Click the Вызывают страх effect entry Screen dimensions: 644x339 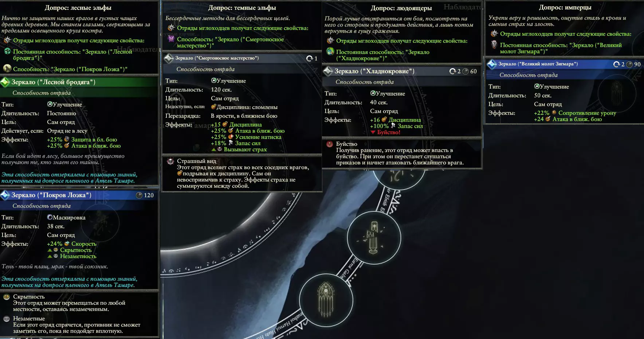coord(245,149)
